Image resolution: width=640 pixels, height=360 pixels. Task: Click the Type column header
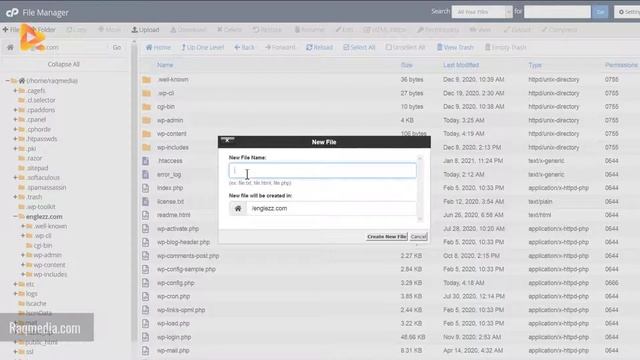(535, 65)
